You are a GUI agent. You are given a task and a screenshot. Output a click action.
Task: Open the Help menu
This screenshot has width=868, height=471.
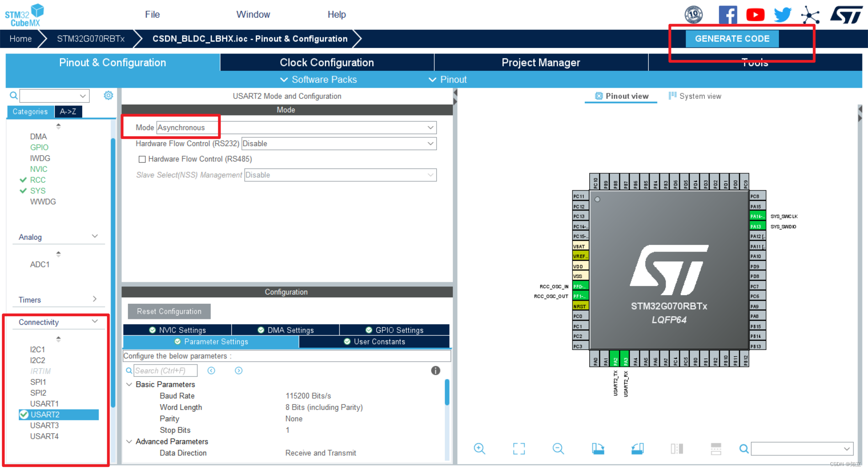click(x=336, y=15)
